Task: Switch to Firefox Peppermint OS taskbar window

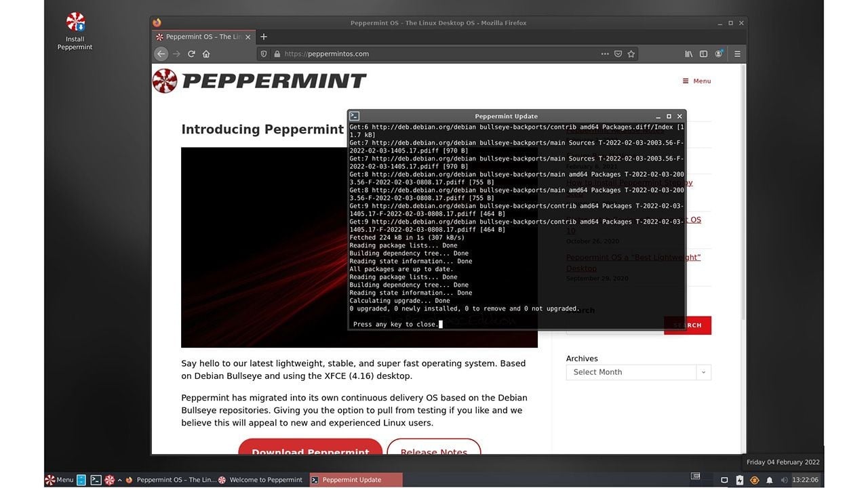Action: pos(170,480)
